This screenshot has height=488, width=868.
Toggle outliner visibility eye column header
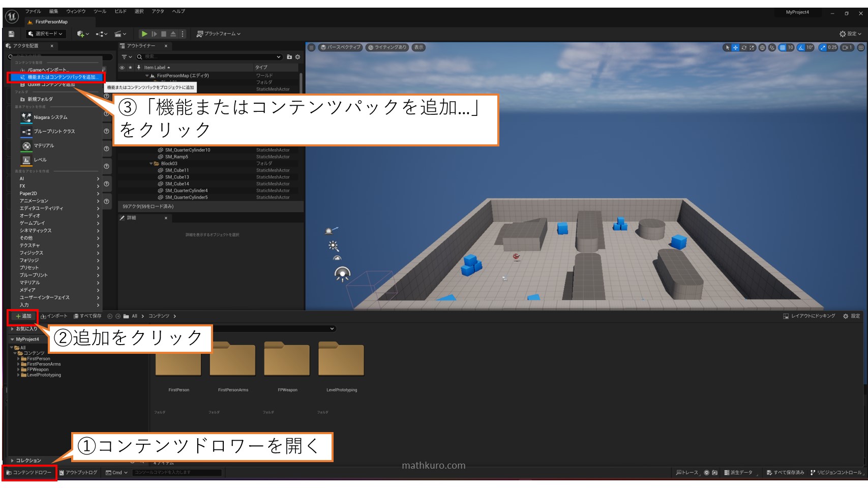pos(122,67)
